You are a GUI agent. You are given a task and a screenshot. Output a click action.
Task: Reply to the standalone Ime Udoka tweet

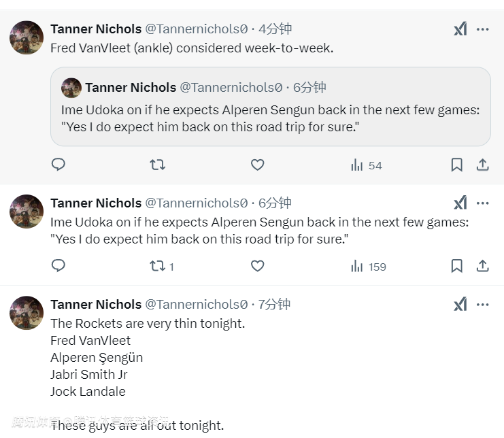tap(58, 266)
